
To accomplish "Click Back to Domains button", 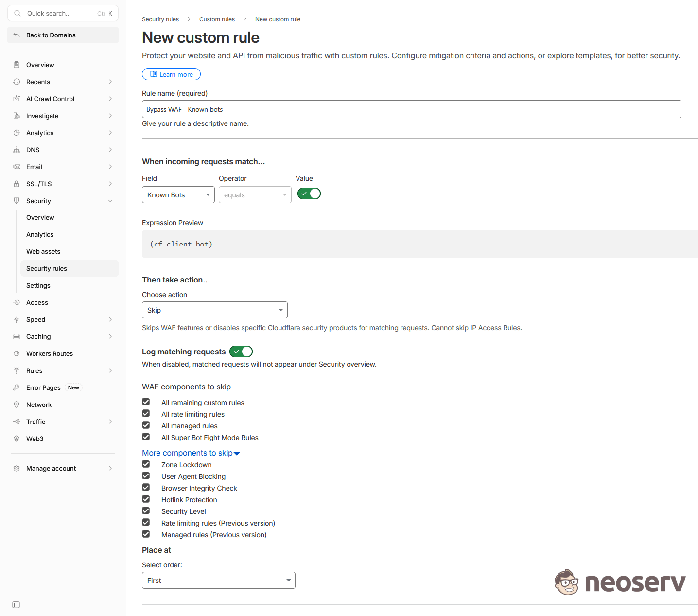I will [63, 35].
